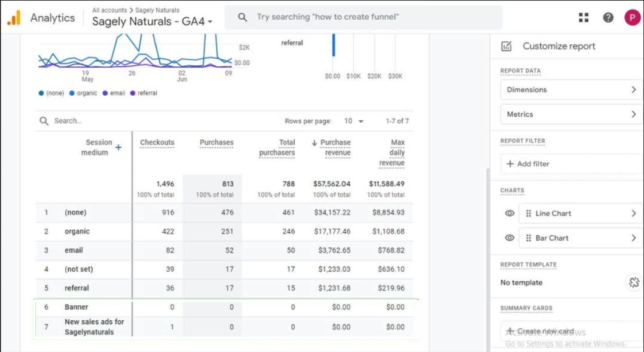Click the magnifier icon in top search bar
The width and height of the screenshot is (644, 352).
tap(243, 17)
